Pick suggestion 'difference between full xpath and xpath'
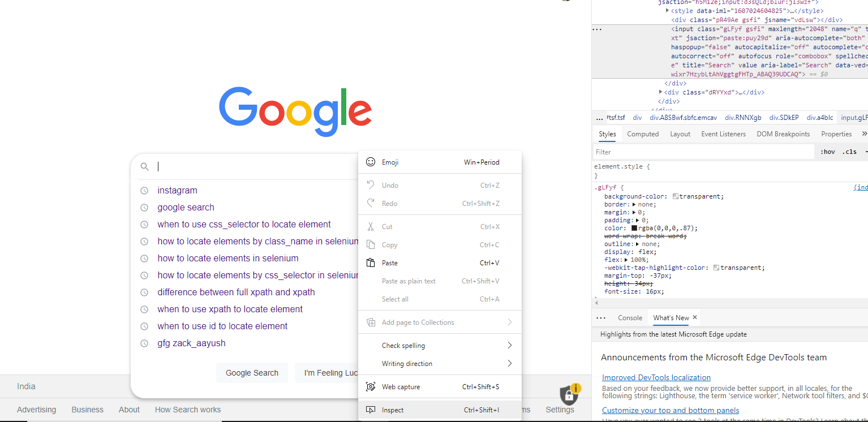The width and height of the screenshot is (868, 422). coord(236,292)
